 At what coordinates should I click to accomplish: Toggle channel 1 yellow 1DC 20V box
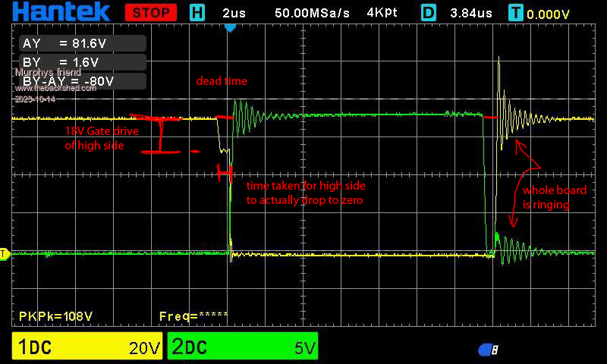click(86, 347)
